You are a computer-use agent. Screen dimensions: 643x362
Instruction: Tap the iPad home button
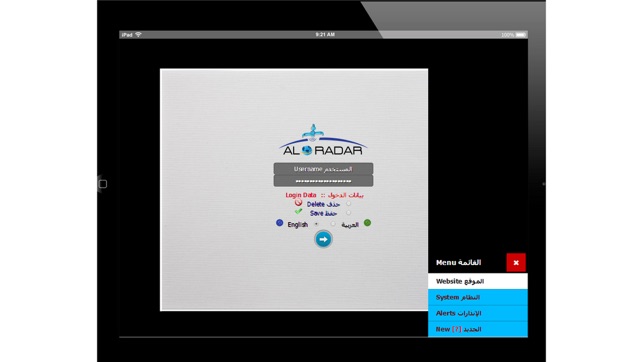tap(103, 184)
